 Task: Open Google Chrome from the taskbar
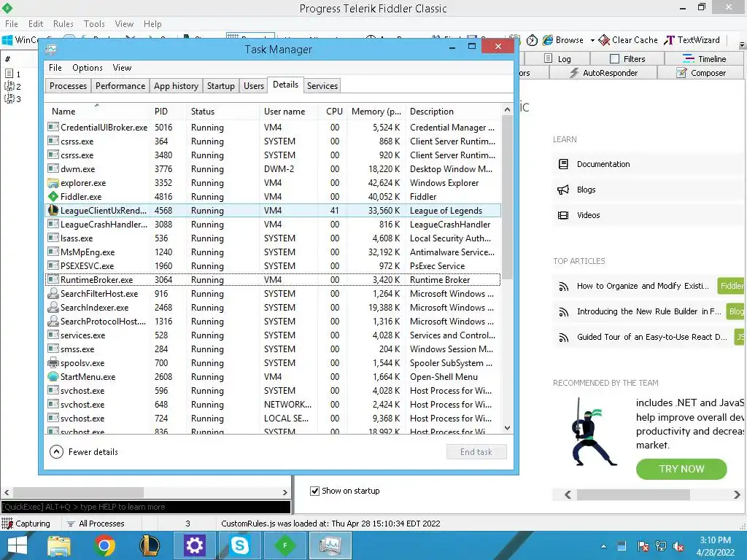click(104, 545)
